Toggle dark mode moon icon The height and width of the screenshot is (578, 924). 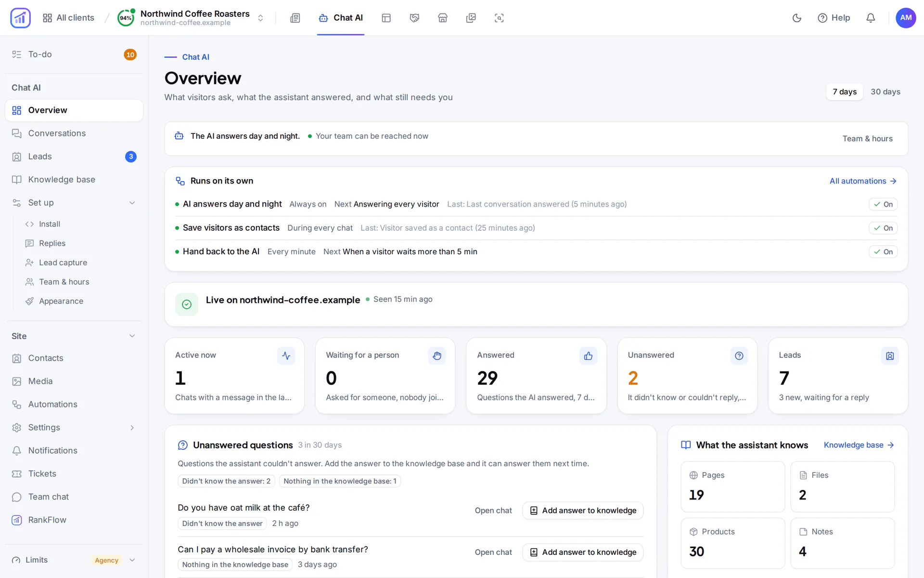click(797, 18)
